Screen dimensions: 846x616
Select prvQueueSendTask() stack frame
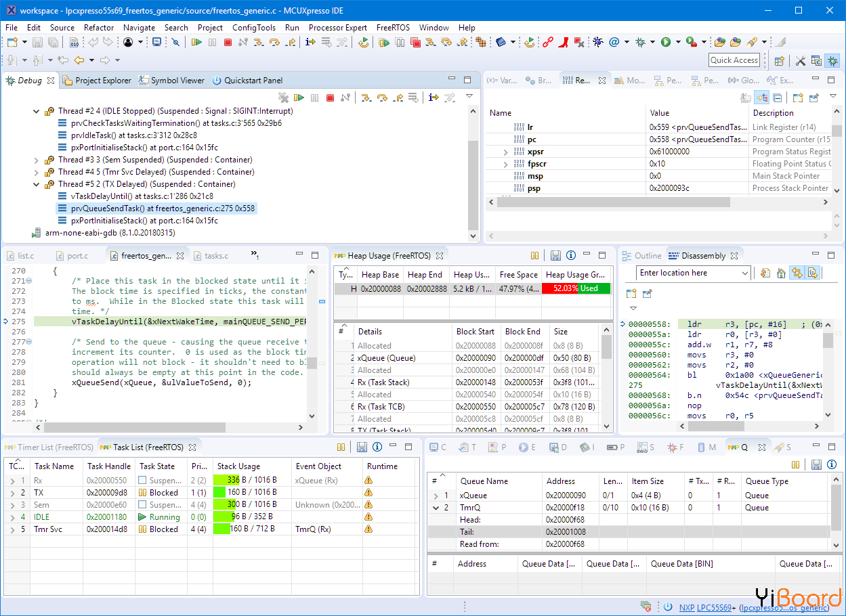[163, 208]
